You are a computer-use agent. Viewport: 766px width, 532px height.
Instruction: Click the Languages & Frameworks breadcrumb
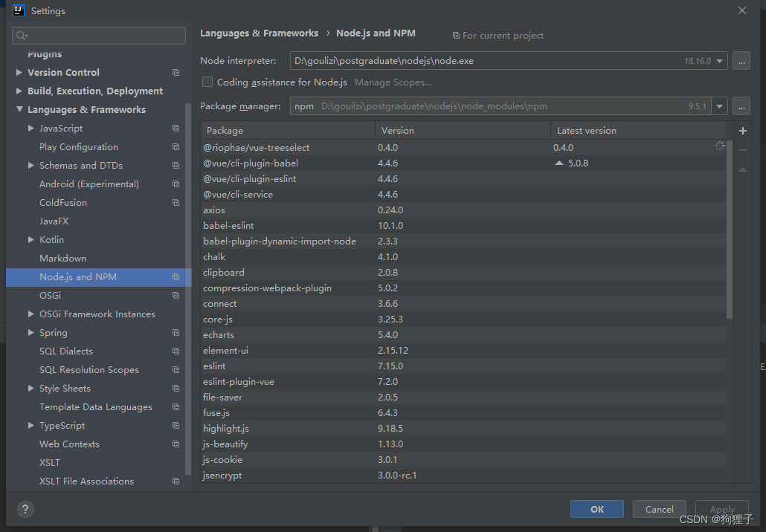(259, 33)
